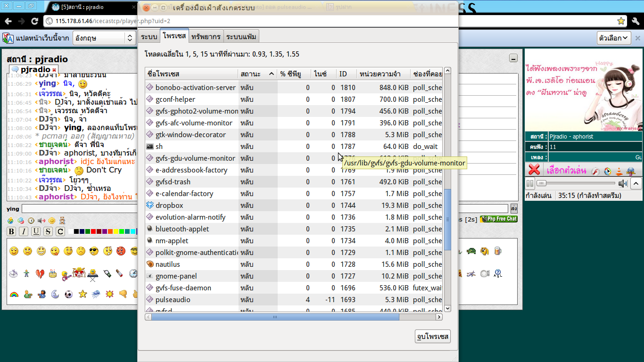Image resolution: width=644 pixels, height=362 pixels.
Task: Click the player volume speaker icon
Action: pyautogui.click(x=623, y=183)
